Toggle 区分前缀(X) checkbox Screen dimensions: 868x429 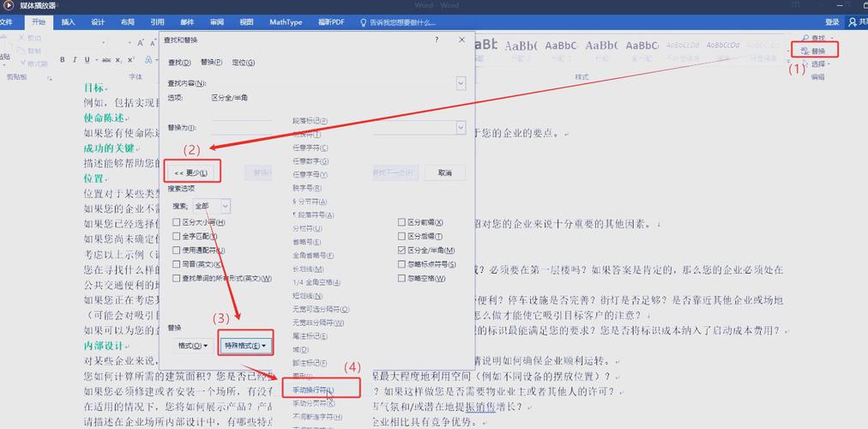click(x=402, y=222)
